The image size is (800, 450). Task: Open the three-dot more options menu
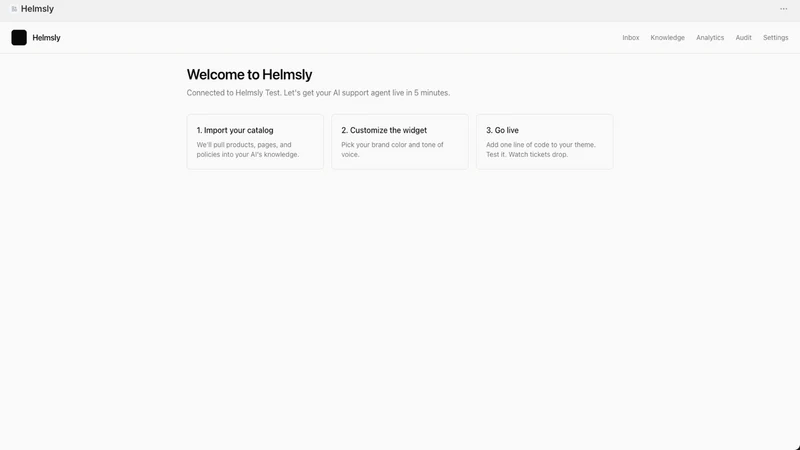(x=783, y=9)
